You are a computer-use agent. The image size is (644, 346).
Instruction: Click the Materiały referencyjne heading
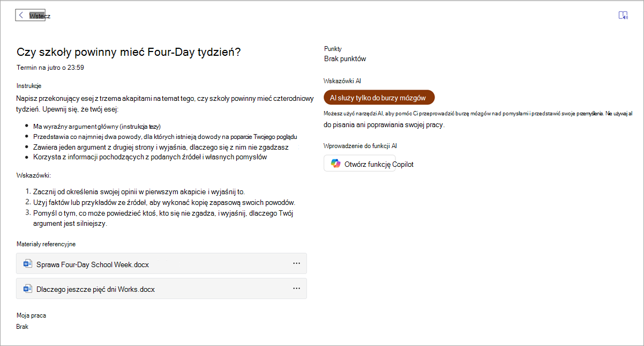tap(46, 244)
